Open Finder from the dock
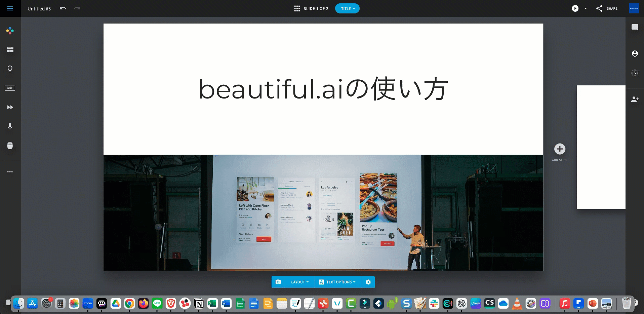 pos(19,304)
